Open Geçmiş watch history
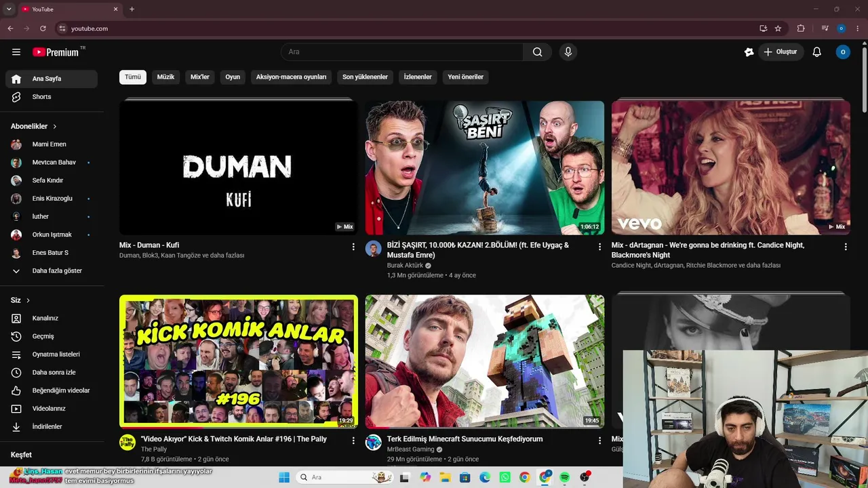This screenshot has width=868, height=488. (52, 336)
